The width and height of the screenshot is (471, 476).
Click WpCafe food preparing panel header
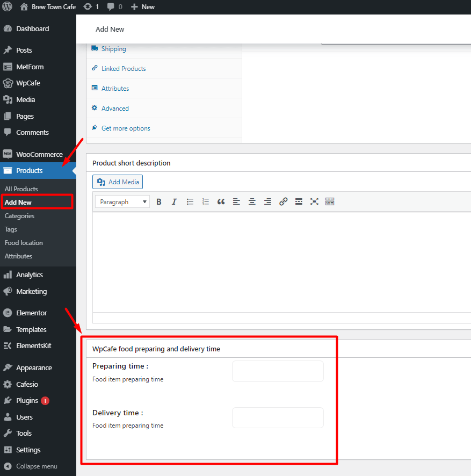[x=279, y=349]
